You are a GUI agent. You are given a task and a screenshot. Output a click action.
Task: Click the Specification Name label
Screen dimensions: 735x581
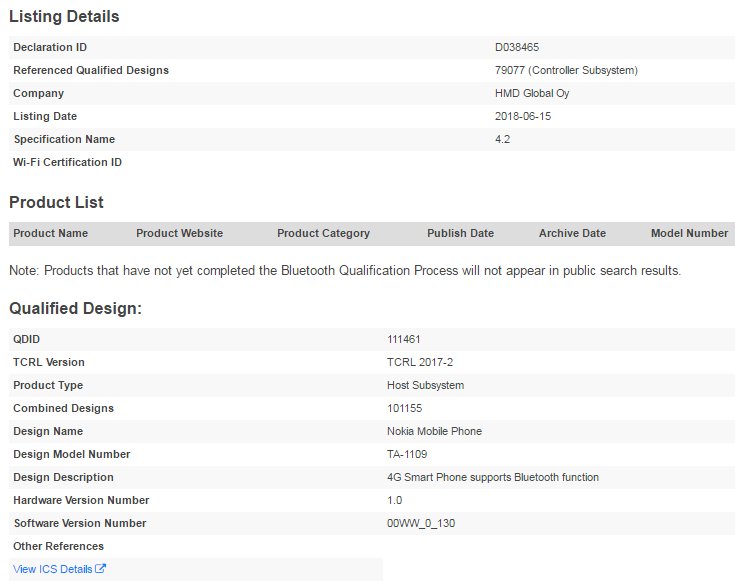coord(64,139)
